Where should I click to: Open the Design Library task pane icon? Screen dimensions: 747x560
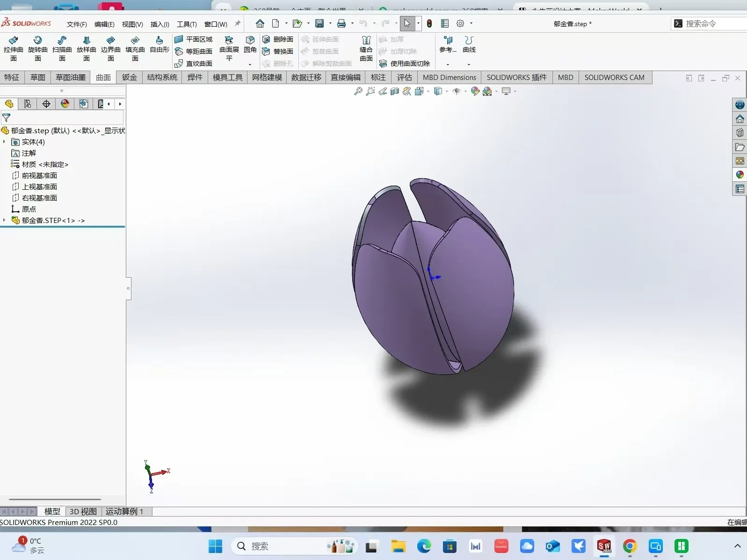point(740,133)
